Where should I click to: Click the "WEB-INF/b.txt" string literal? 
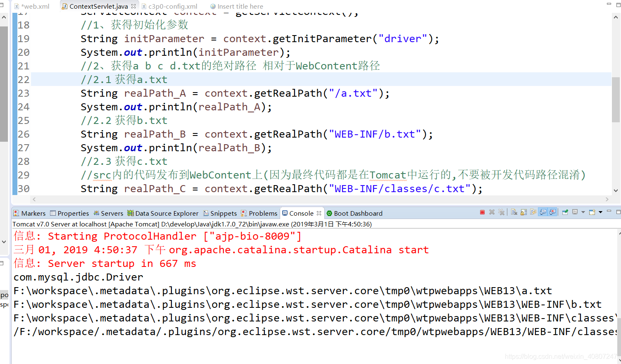pos(375,134)
